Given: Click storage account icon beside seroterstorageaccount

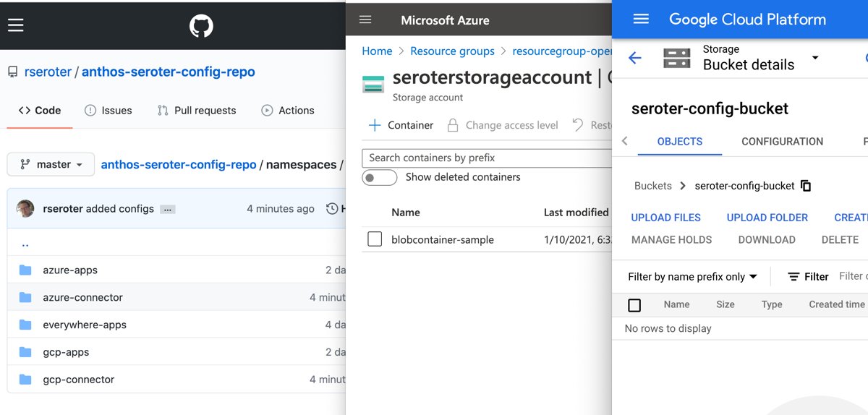Looking at the screenshot, I should point(373,83).
